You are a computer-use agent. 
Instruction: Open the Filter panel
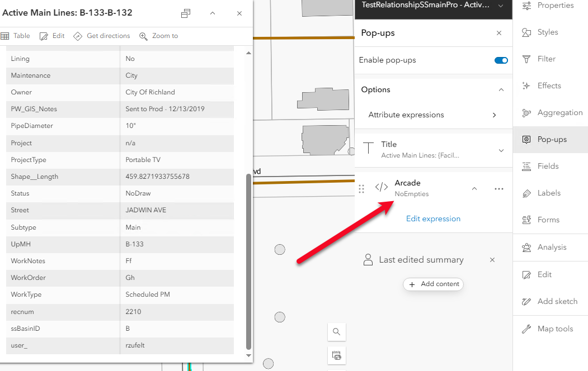(526, 59)
